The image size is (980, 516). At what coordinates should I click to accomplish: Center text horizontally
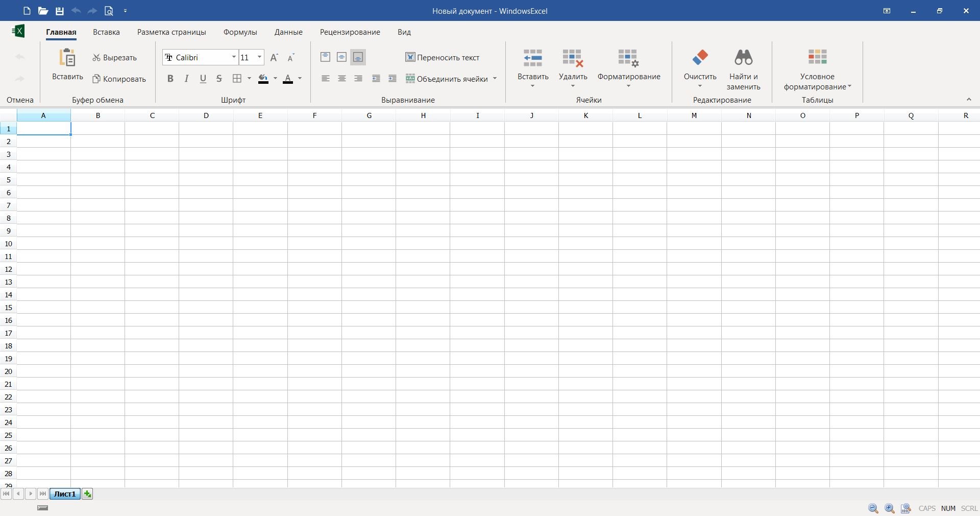tap(341, 79)
